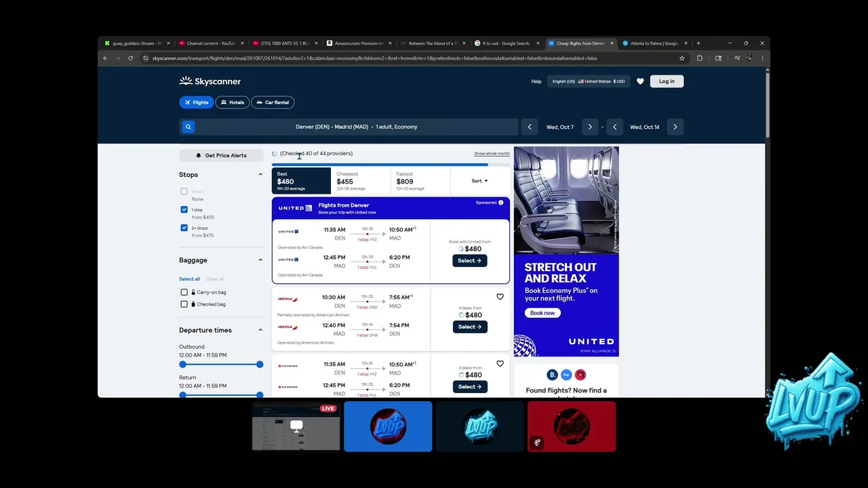Image resolution: width=868 pixels, height=488 pixels.
Task: Click Get Price Alerts button
Action: point(221,155)
